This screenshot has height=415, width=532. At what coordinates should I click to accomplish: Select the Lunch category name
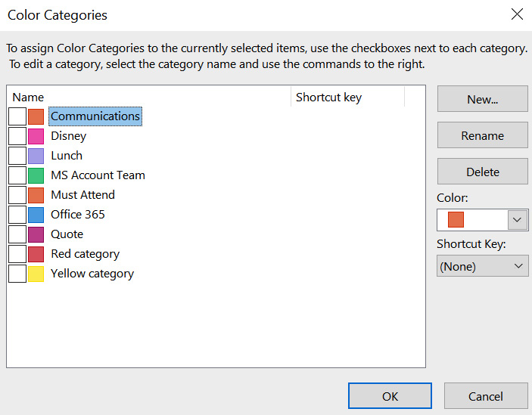(x=67, y=156)
